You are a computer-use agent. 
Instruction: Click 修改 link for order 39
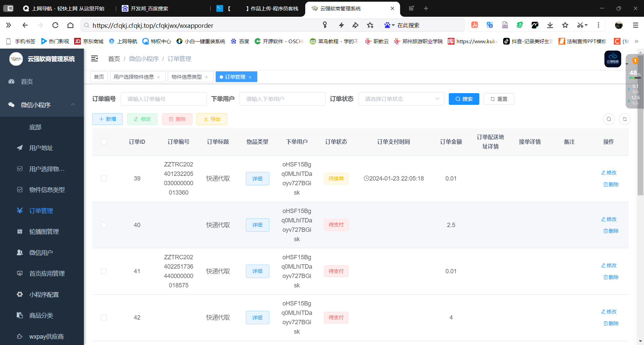point(609,172)
